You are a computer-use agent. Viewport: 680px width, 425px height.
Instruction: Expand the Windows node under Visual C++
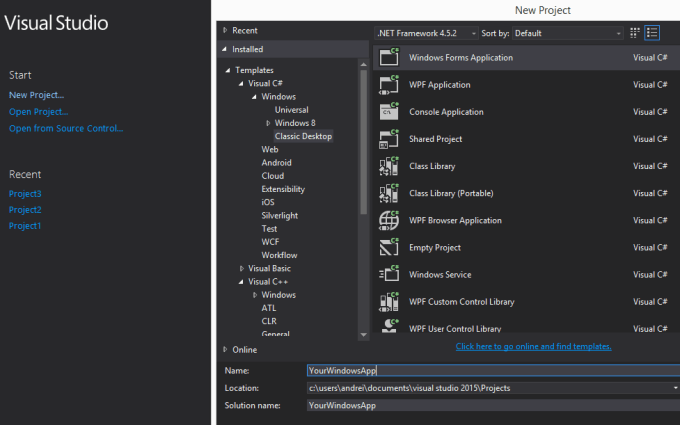[255, 295]
